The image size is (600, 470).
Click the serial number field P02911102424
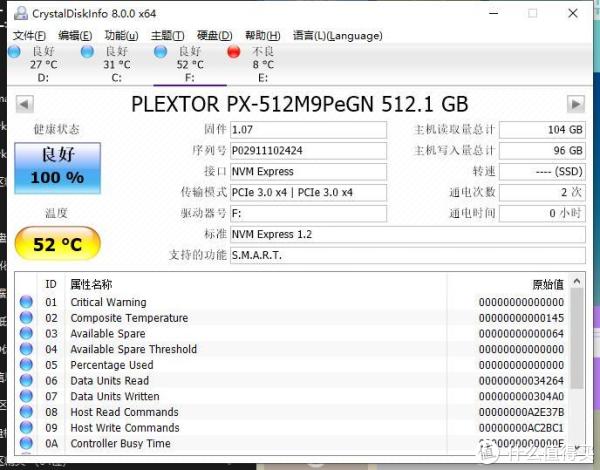tap(308, 151)
